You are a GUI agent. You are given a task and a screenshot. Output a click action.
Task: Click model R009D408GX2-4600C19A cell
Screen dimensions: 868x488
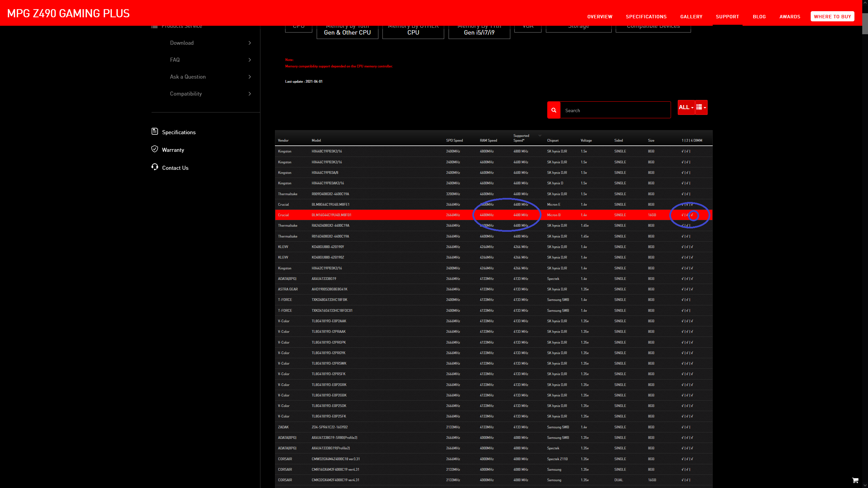(x=330, y=194)
